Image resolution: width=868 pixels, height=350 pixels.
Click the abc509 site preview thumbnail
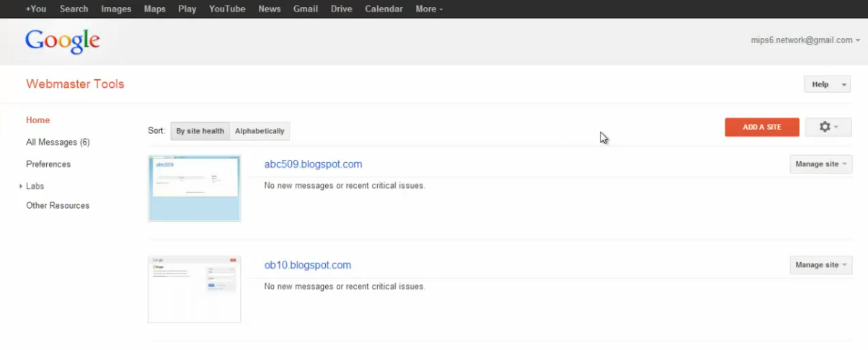point(194,188)
